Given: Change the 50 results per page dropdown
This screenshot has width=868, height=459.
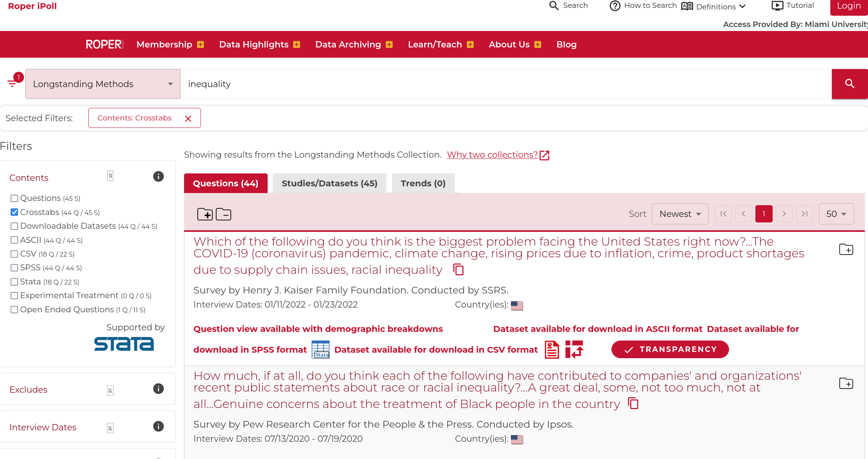Looking at the screenshot, I should click(x=836, y=214).
